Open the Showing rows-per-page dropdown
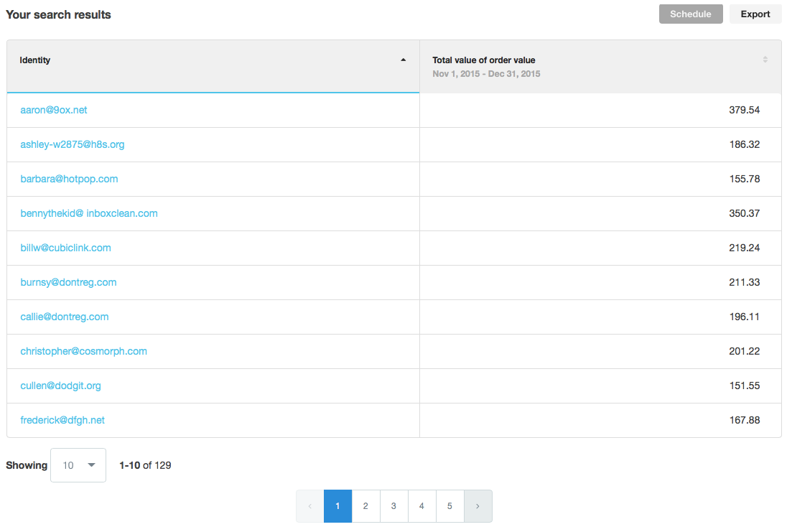Image resolution: width=787 pixels, height=532 pixels. (78, 465)
